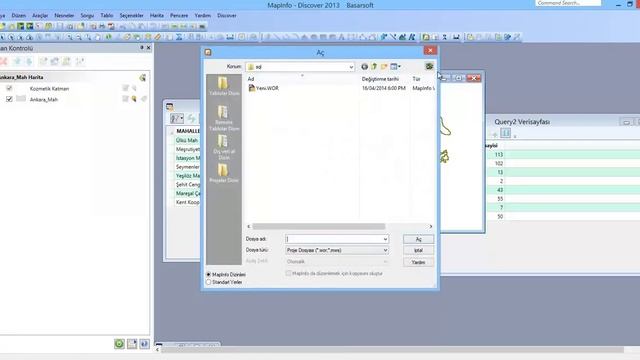The width and height of the screenshot is (640, 360).
Task: Open the Sorgu menu
Action: coord(87,16)
